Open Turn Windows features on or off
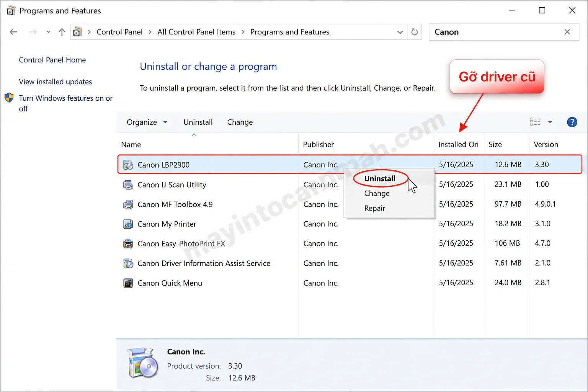 (x=66, y=103)
